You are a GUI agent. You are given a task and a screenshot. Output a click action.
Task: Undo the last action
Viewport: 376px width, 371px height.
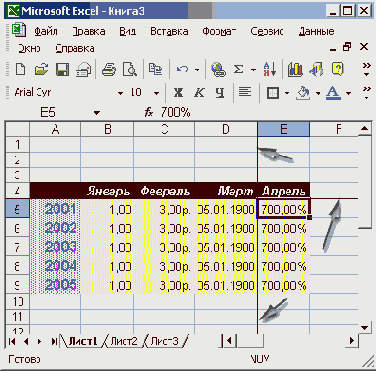182,69
